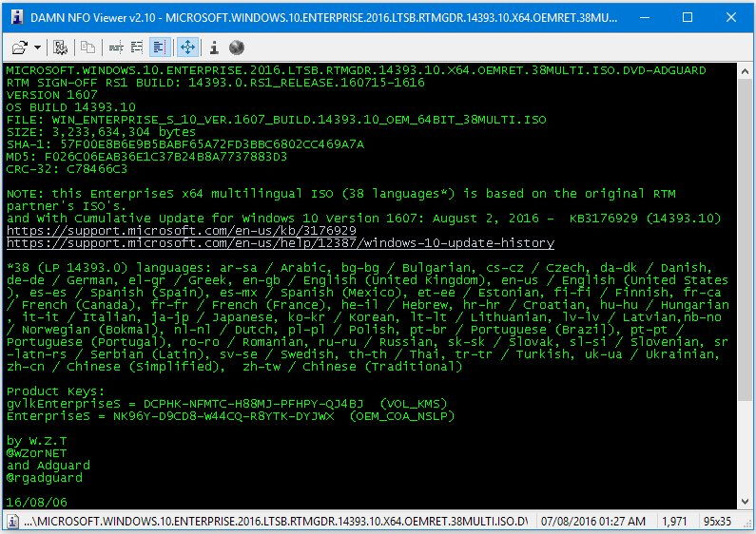
Task: Click the MD5 hash line
Action: pos(146,157)
